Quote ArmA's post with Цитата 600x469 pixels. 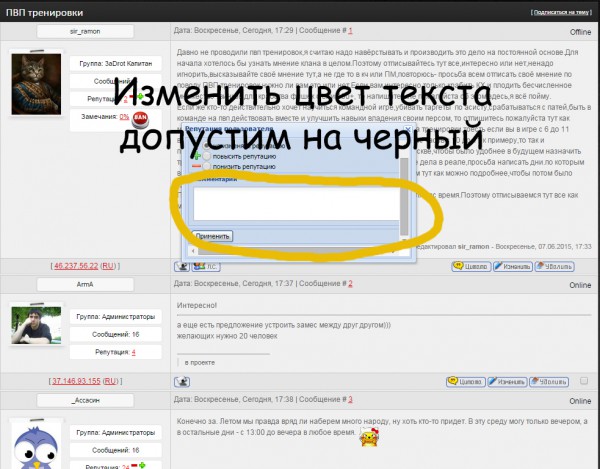pos(466,382)
